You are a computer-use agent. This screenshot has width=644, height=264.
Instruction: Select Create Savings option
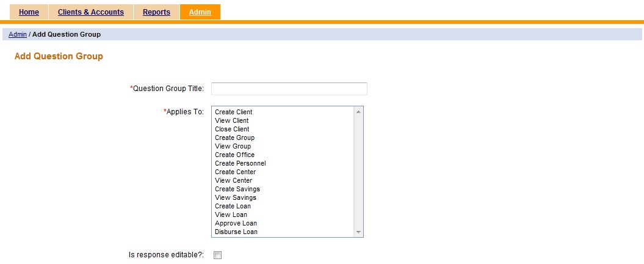click(237, 189)
